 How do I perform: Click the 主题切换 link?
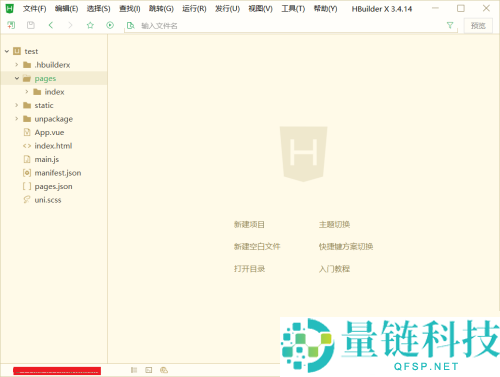click(334, 225)
